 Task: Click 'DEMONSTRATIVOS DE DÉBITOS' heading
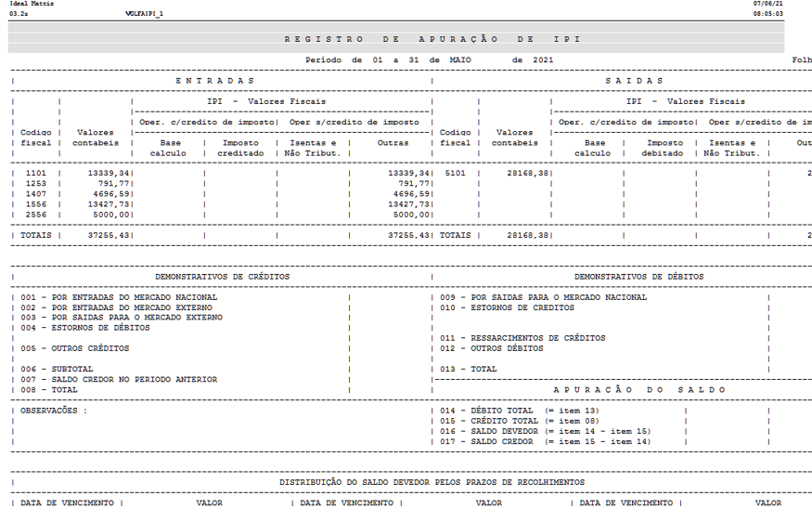(639, 277)
